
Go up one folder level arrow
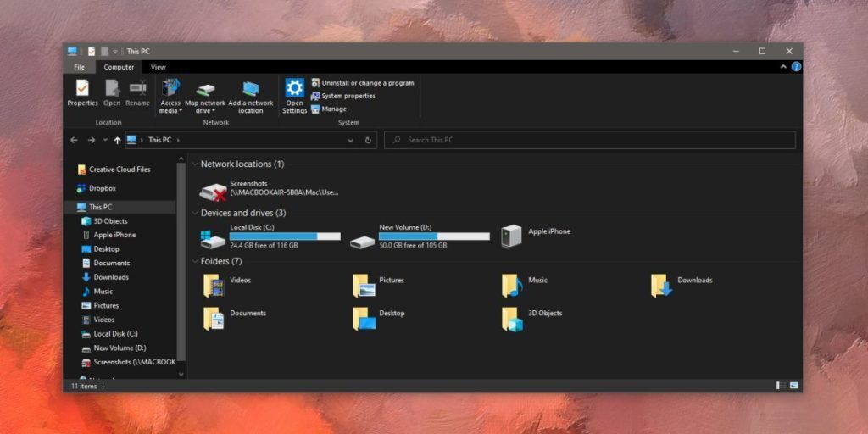pyautogui.click(x=117, y=140)
